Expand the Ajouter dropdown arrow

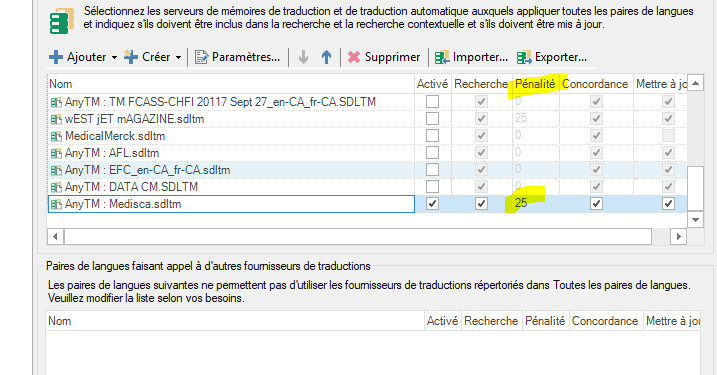coord(114,58)
